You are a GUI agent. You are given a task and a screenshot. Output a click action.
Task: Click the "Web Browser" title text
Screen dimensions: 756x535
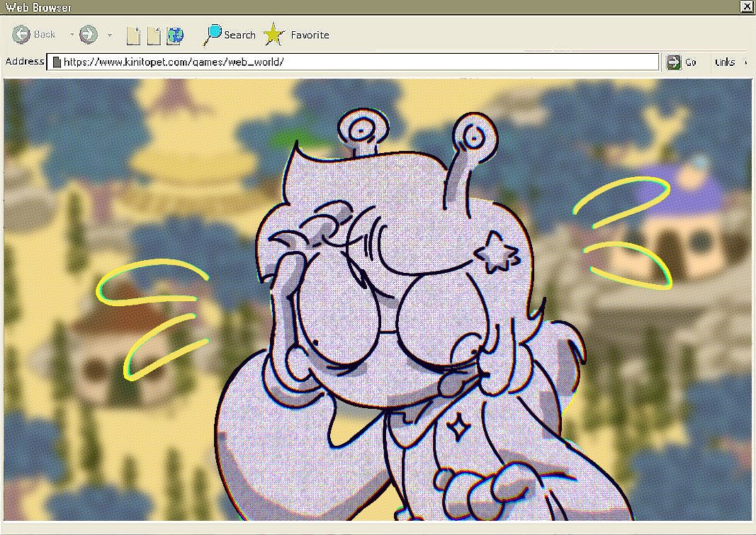click(38, 7)
